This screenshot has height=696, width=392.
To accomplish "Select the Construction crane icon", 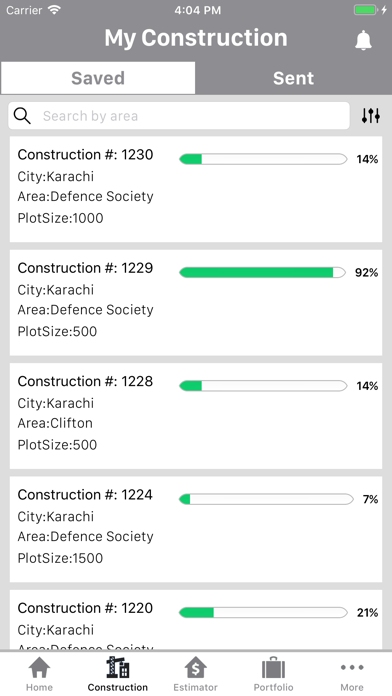I will (118, 667).
